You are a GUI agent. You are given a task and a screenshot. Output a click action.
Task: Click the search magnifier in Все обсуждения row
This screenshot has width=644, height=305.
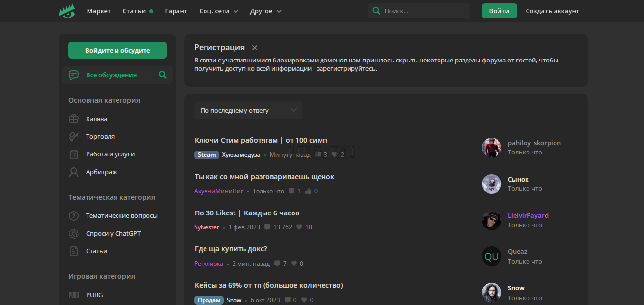pos(163,75)
